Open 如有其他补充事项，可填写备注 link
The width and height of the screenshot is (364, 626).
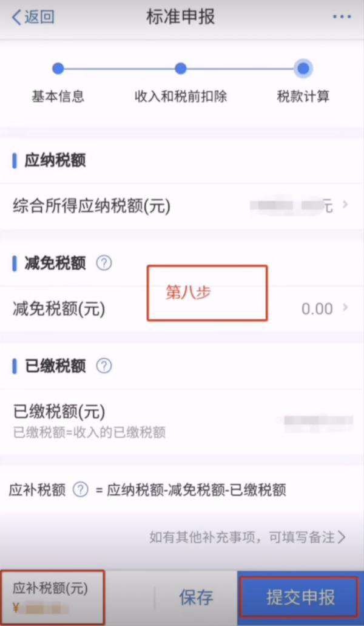(x=247, y=537)
